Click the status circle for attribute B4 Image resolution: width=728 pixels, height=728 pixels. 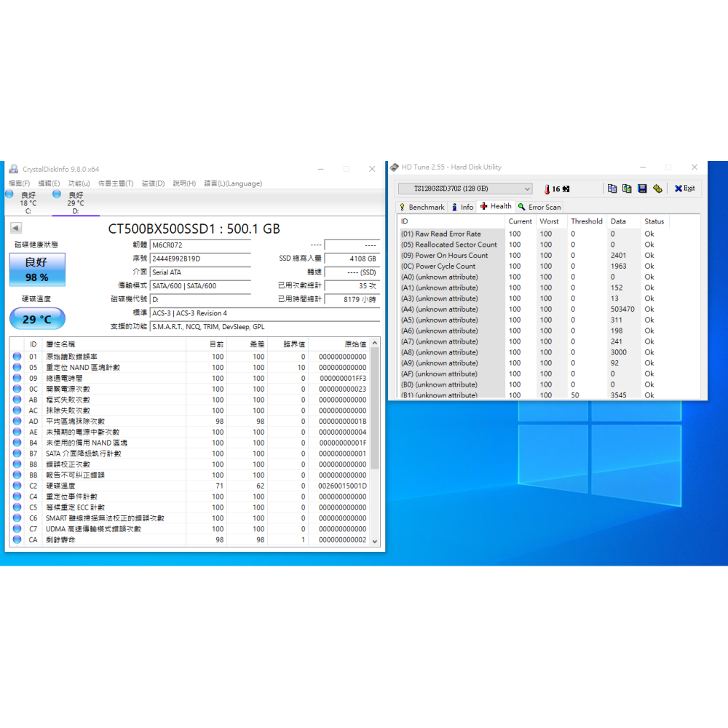click(17, 443)
